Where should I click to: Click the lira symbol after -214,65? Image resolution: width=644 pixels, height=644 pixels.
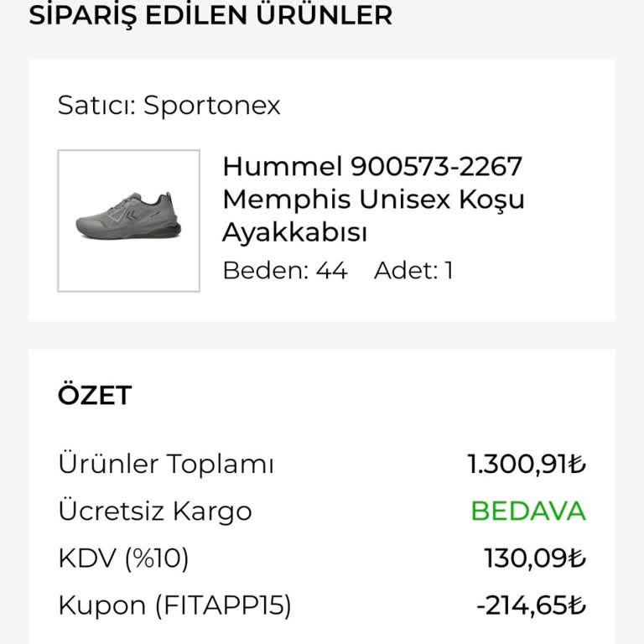tap(578, 605)
